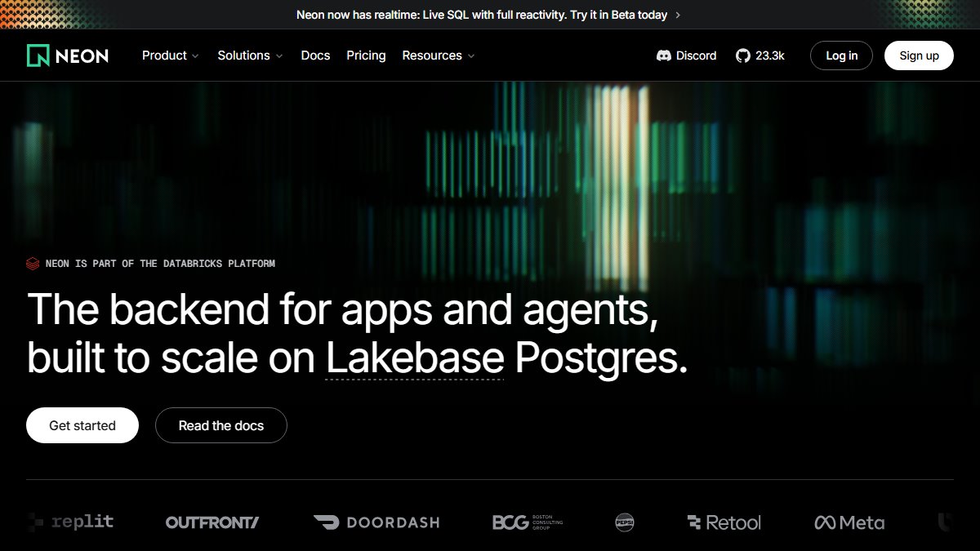The height and width of the screenshot is (551, 980).
Task: Click the Read the docs button
Action: 221,425
